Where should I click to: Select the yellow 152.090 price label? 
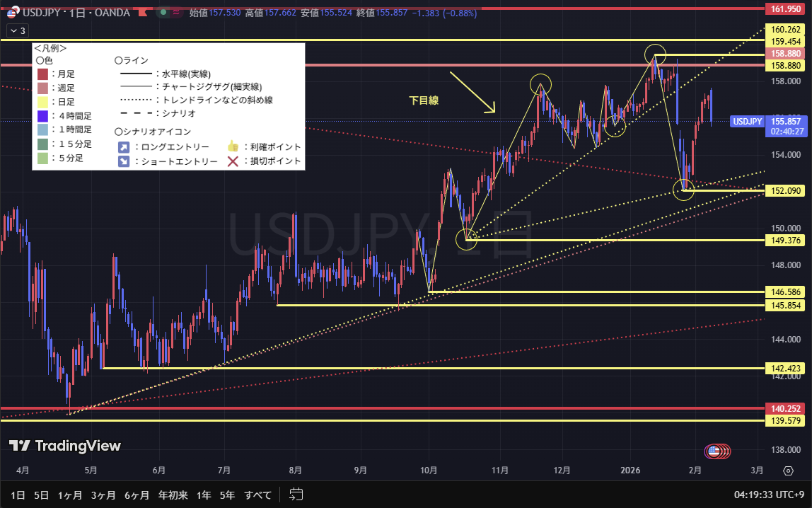click(x=786, y=190)
